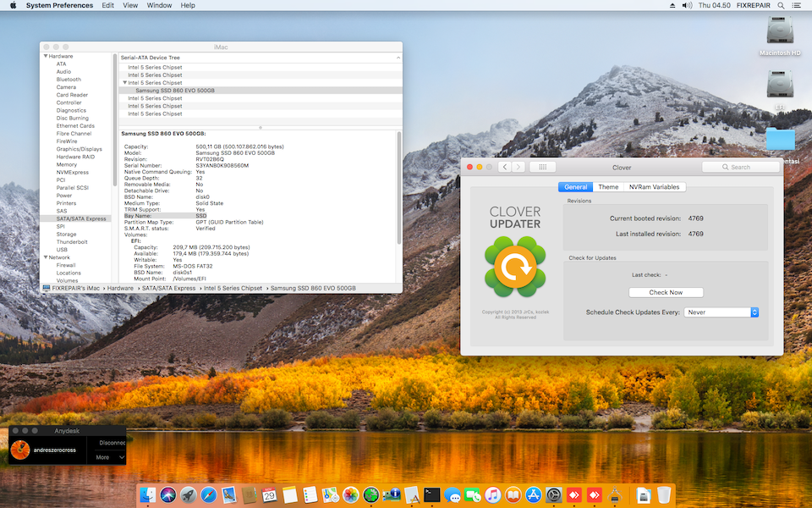The image size is (812, 508).
Task: Open Reminders from the dock
Action: (x=310, y=494)
